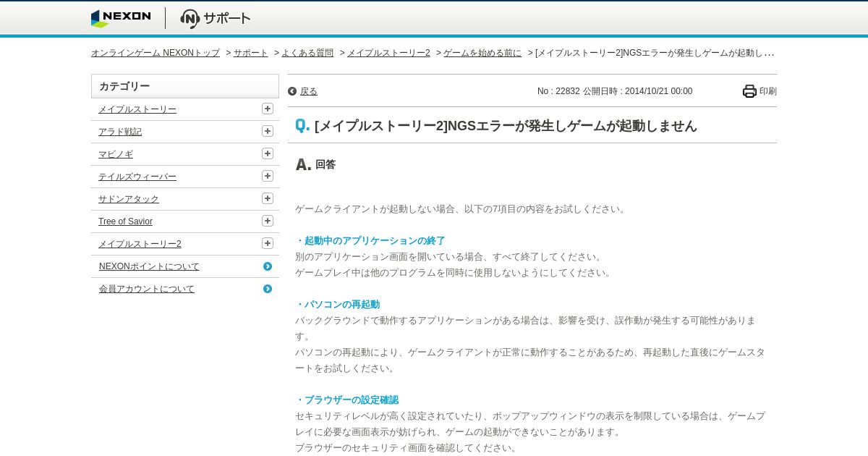Go to よくある質問 breadcrumb link

click(x=307, y=53)
